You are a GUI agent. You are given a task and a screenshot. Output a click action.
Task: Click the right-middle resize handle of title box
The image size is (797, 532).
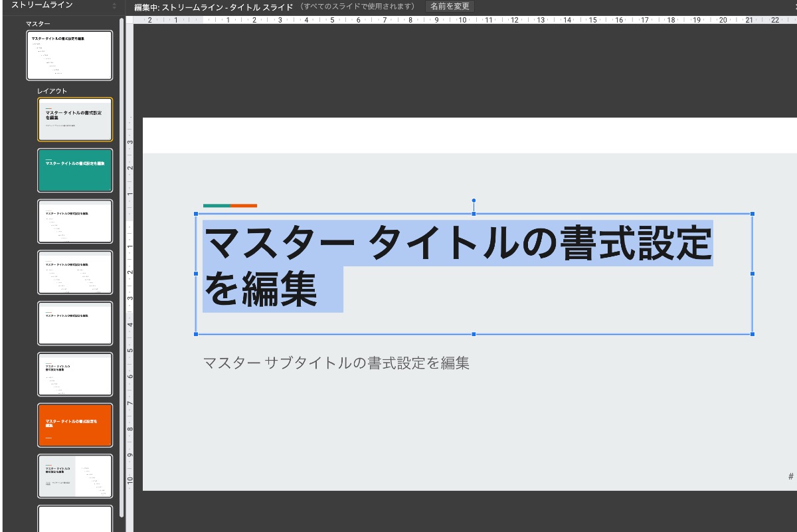752,274
